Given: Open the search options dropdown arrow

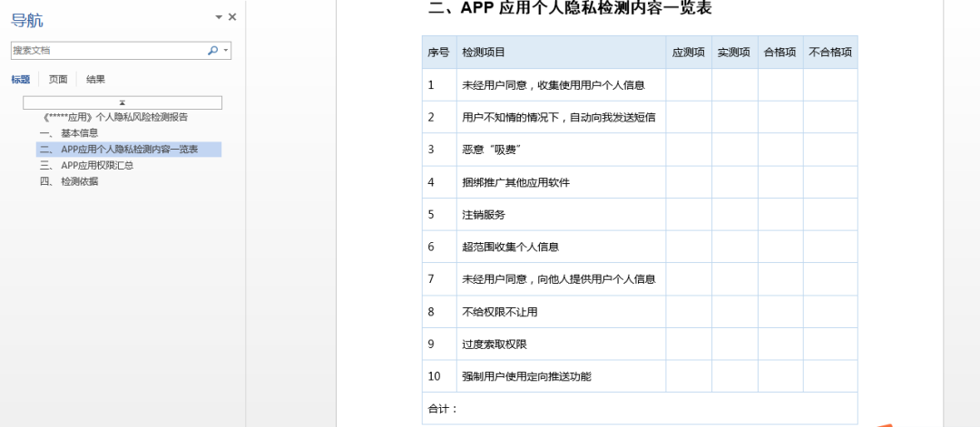Looking at the screenshot, I should pyautogui.click(x=226, y=51).
